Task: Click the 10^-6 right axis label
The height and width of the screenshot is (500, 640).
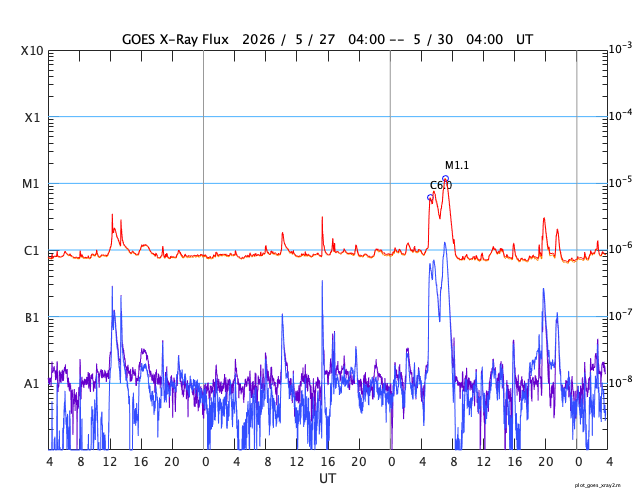Action: (620, 249)
